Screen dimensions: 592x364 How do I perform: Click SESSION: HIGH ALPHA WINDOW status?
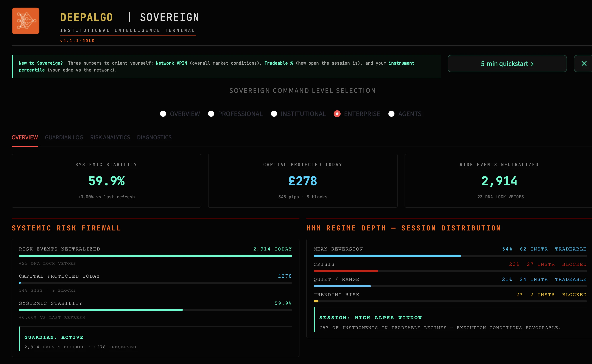click(x=371, y=318)
